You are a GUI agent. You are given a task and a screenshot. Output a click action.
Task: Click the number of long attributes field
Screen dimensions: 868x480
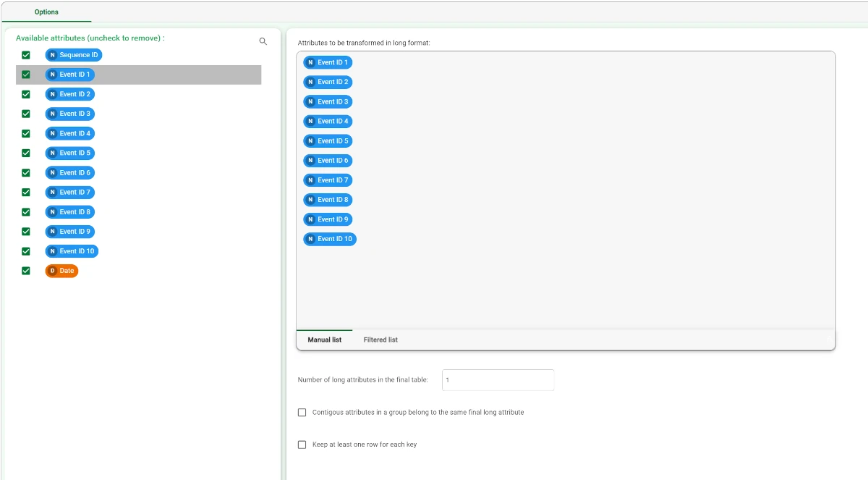(498, 380)
